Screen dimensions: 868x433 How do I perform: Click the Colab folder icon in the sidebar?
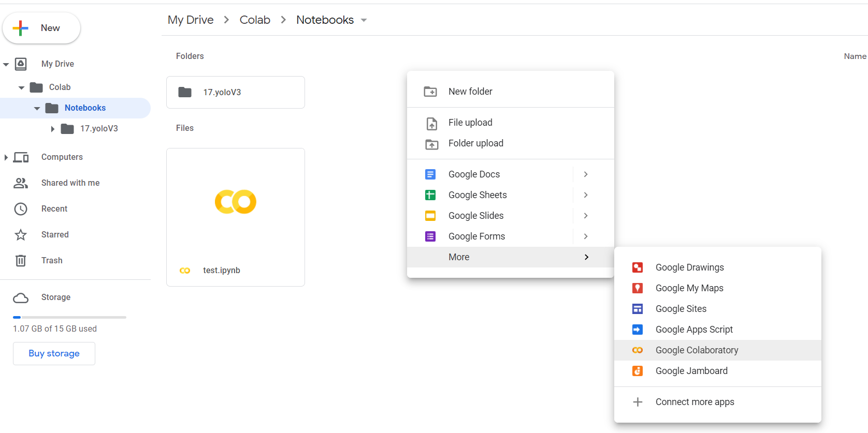coord(36,87)
